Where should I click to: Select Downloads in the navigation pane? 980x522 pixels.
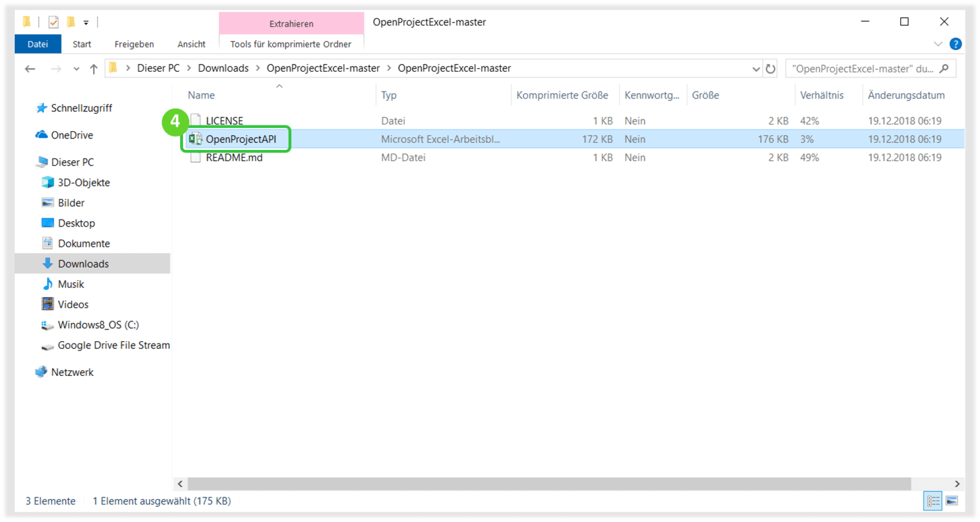(x=83, y=264)
